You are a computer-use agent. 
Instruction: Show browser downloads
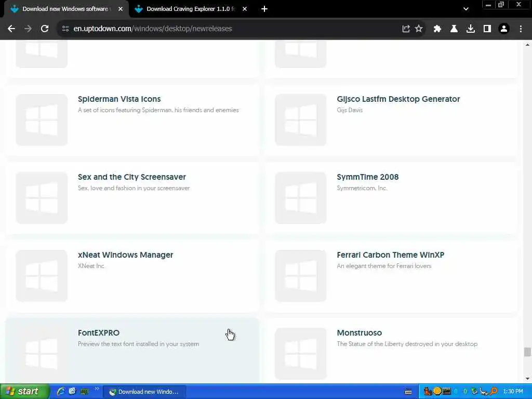click(x=471, y=29)
